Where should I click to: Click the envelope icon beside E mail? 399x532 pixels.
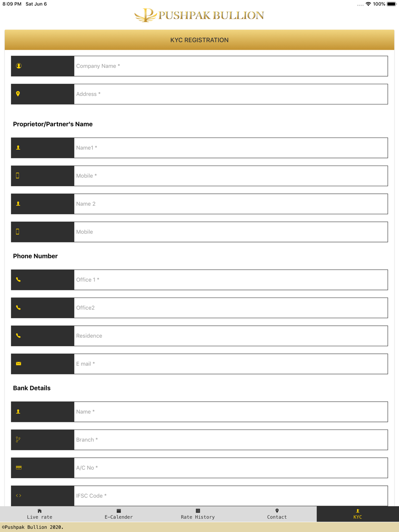18,364
